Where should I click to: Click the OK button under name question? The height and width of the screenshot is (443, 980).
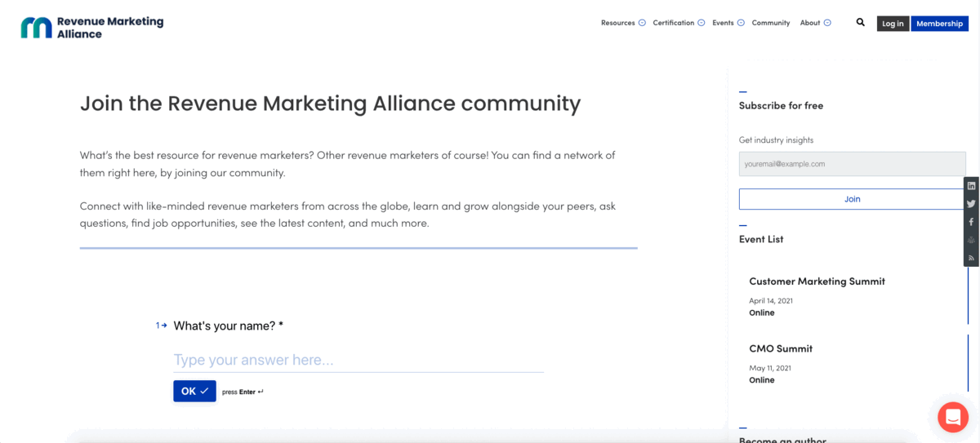point(194,391)
